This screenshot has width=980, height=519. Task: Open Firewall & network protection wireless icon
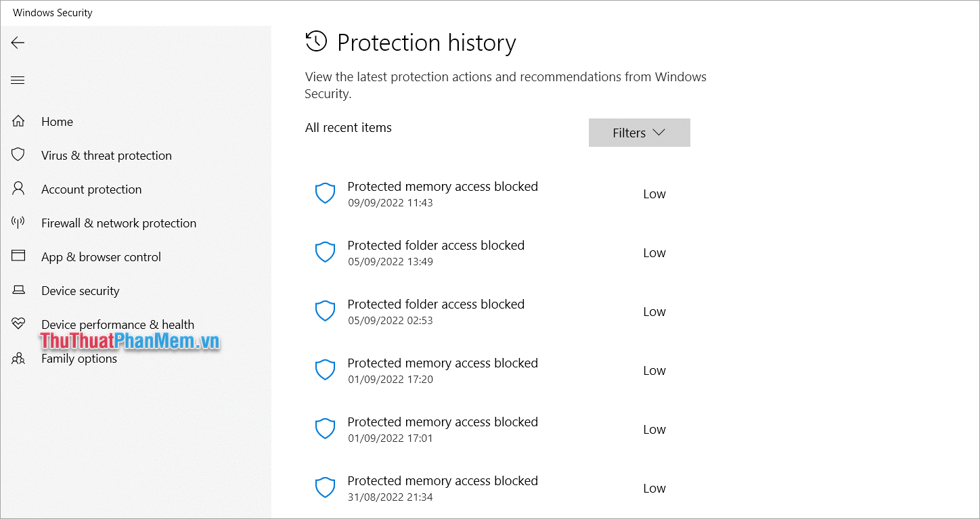click(18, 222)
